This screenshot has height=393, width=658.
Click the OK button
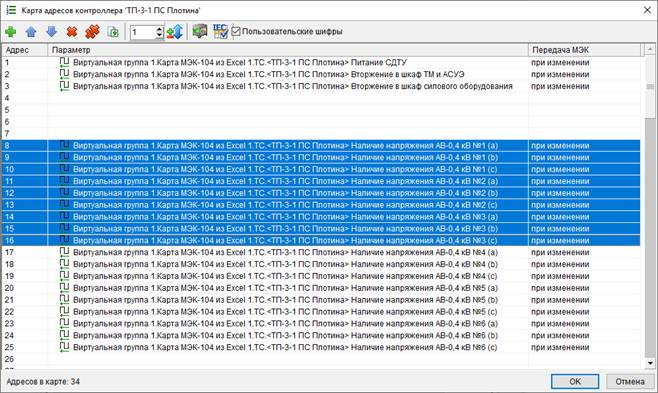575,382
